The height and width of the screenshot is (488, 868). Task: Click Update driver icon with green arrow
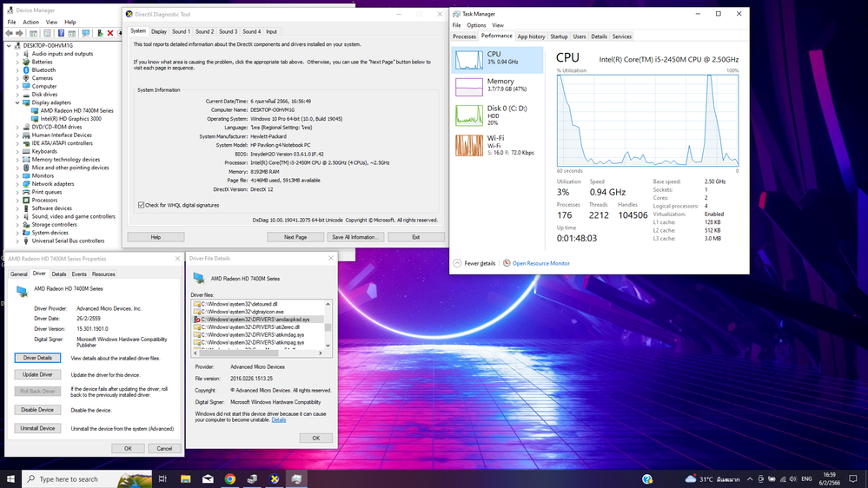pos(100,33)
